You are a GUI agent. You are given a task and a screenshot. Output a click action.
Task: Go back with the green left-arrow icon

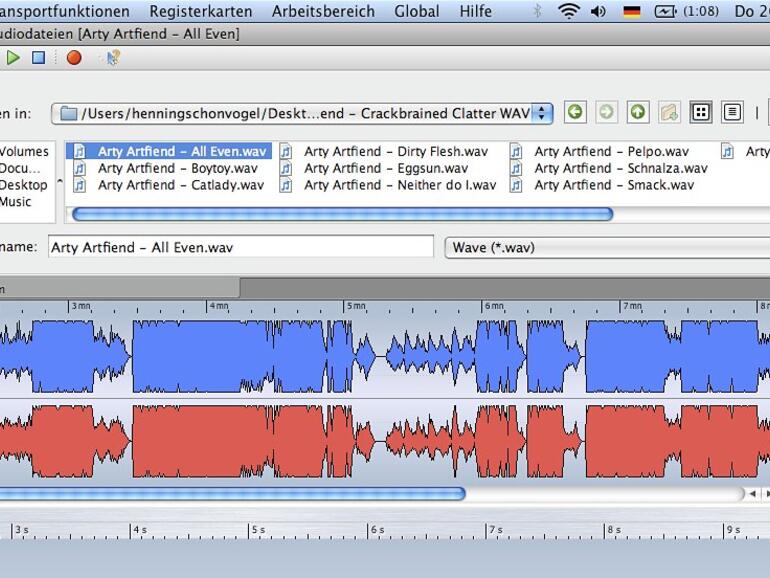click(x=575, y=113)
